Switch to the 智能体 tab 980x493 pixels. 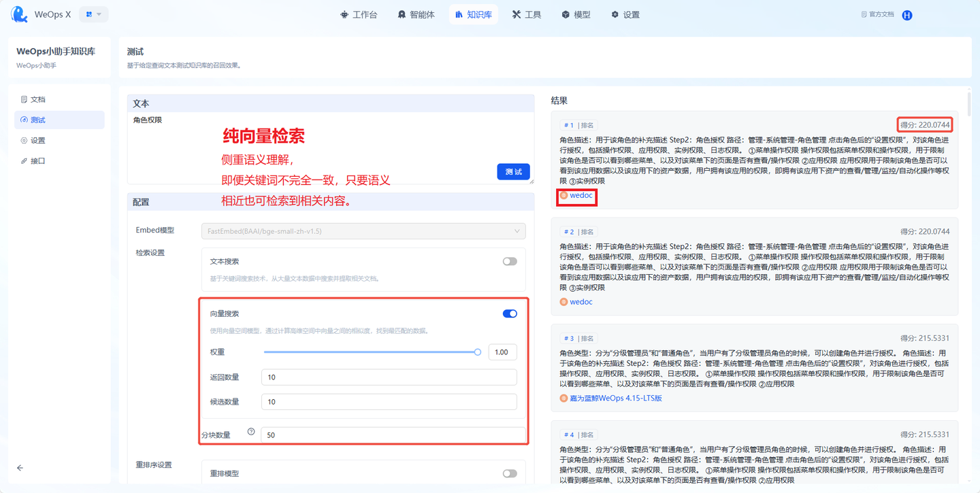[416, 14]
